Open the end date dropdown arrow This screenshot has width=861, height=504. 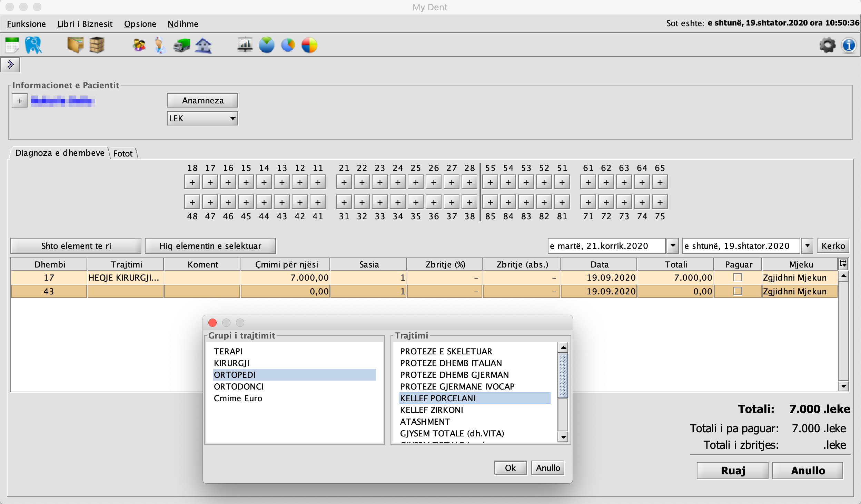coord(807,246)
